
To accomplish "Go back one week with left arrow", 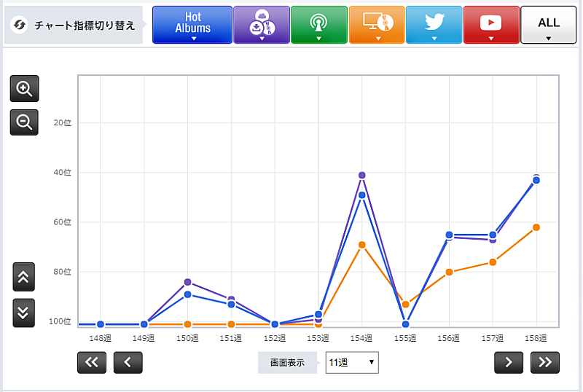I will click(x=128, y=362).
